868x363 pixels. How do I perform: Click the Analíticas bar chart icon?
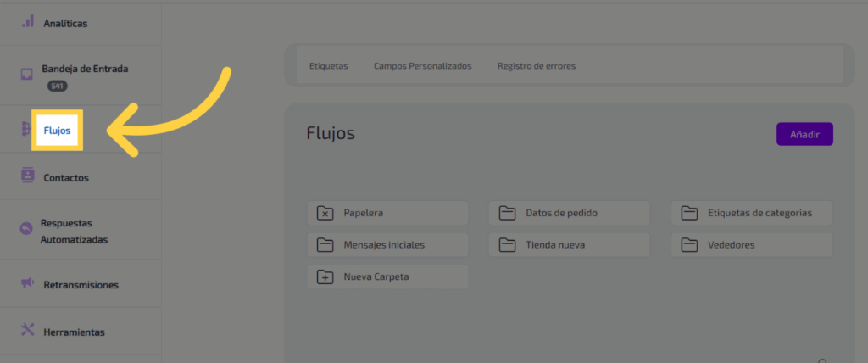[28, 21]
